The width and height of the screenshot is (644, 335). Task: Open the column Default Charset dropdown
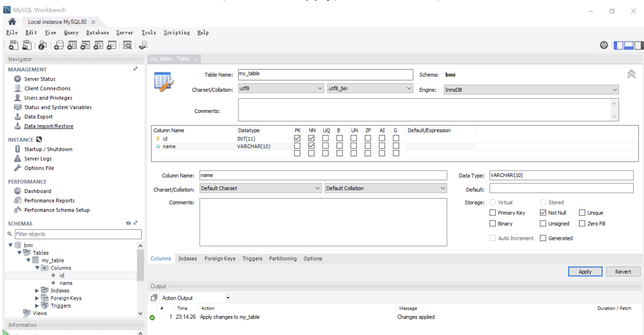(261, 188)
